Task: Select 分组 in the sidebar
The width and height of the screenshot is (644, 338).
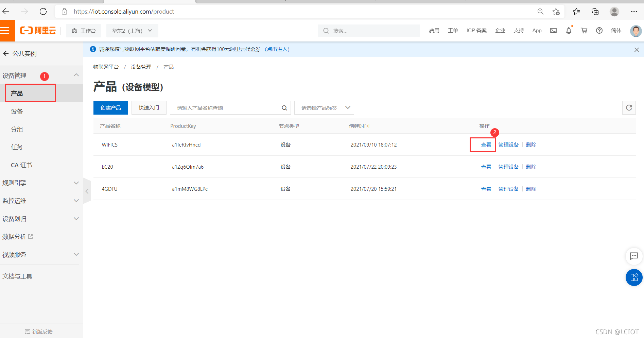Action: tap(17, 129)
